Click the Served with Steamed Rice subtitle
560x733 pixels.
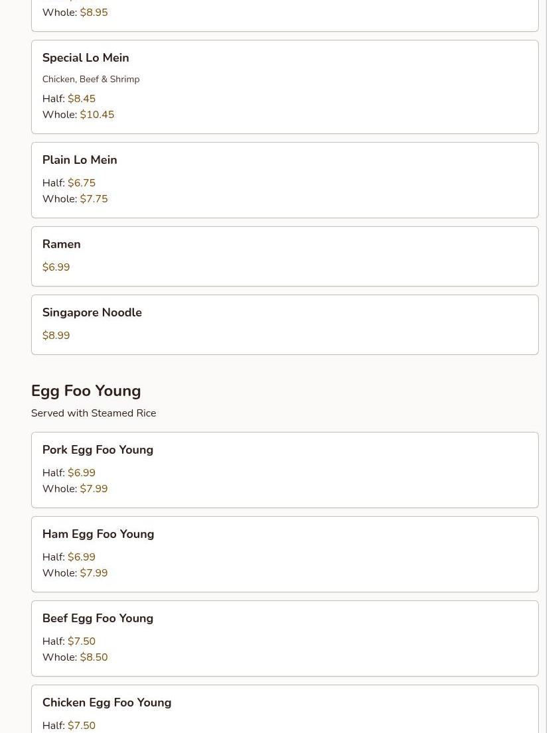tap(94, 413)
